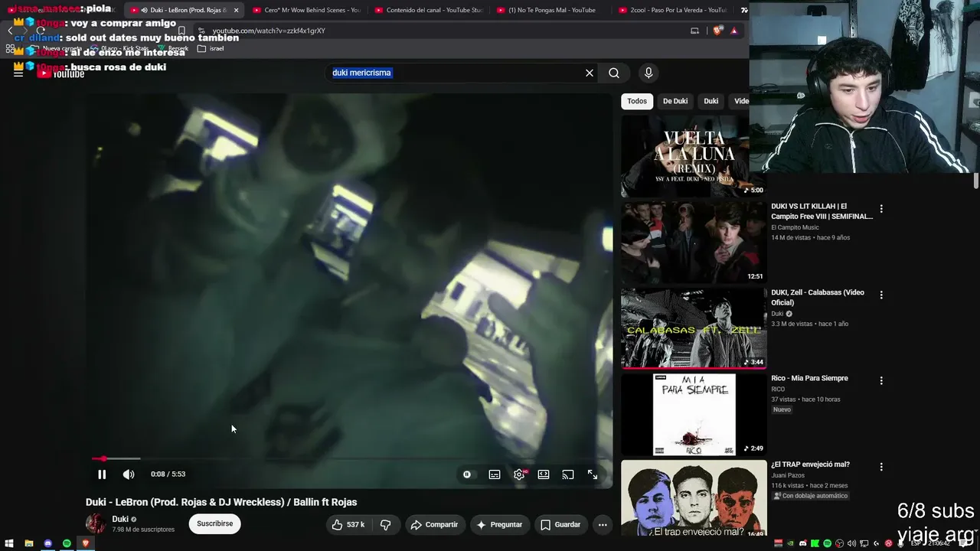Open the Preguntar AI button
Image resolution: width=980 pixels, height=551 pixels.
coord(499,524)
